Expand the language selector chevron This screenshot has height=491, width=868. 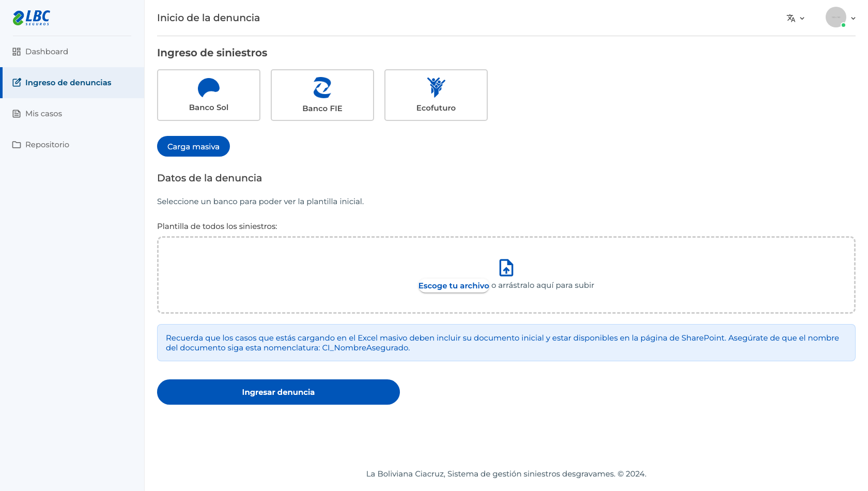(802, 18)
